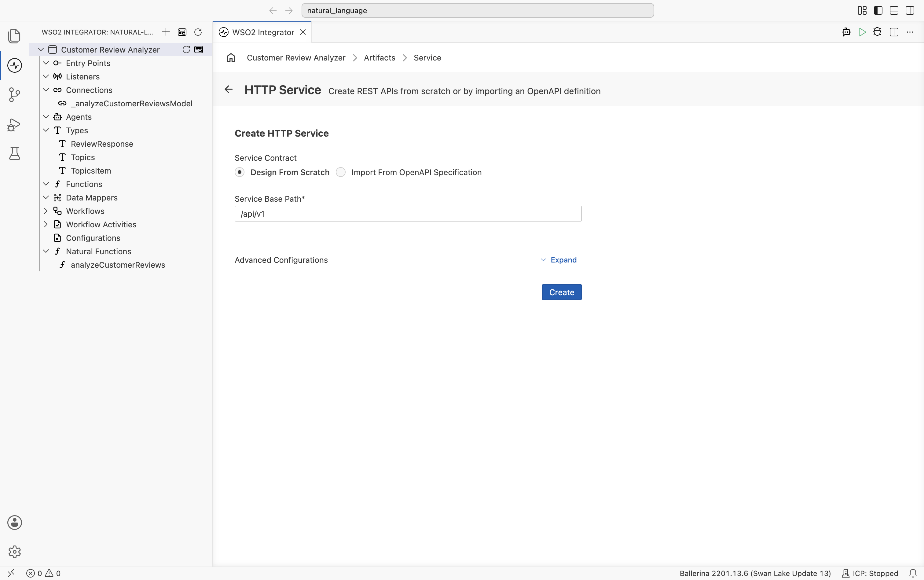The image size is (924, 580).
Task: Open Source Control view
Action: [x=14, y=95]
